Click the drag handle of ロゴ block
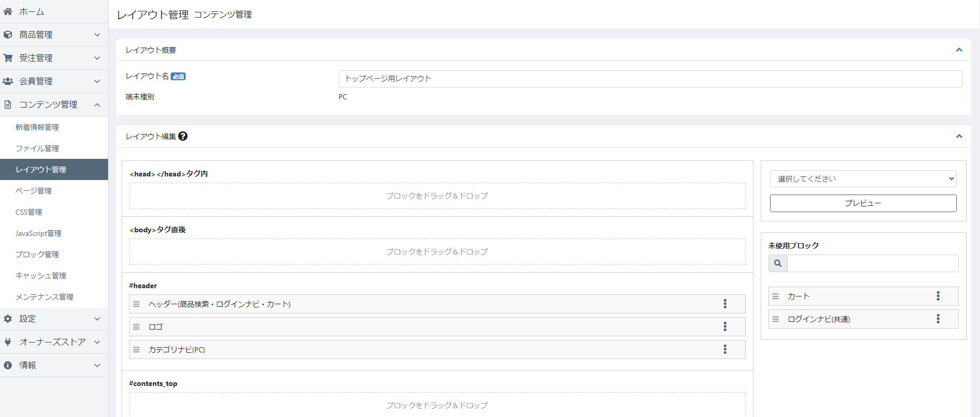Screen dimensions: 980x417 pyautogui.click(x=137, y=327)
